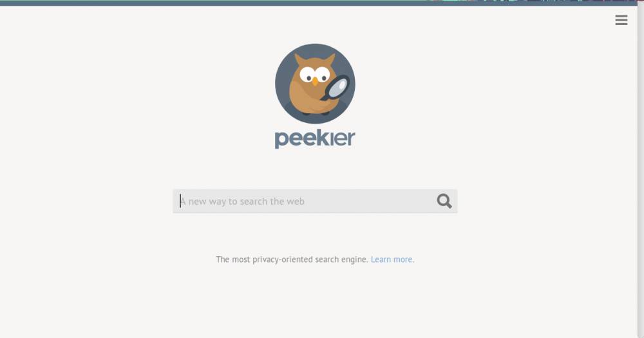Click the dark window strip above page
This screenshot has height=338, width=644.
tap(322, 3)
